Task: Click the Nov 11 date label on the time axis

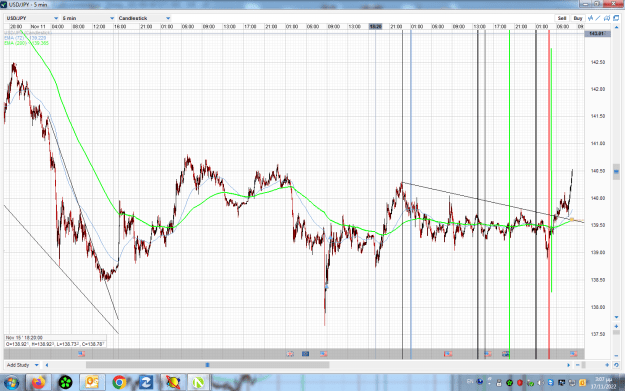Action: pos(38,27)
